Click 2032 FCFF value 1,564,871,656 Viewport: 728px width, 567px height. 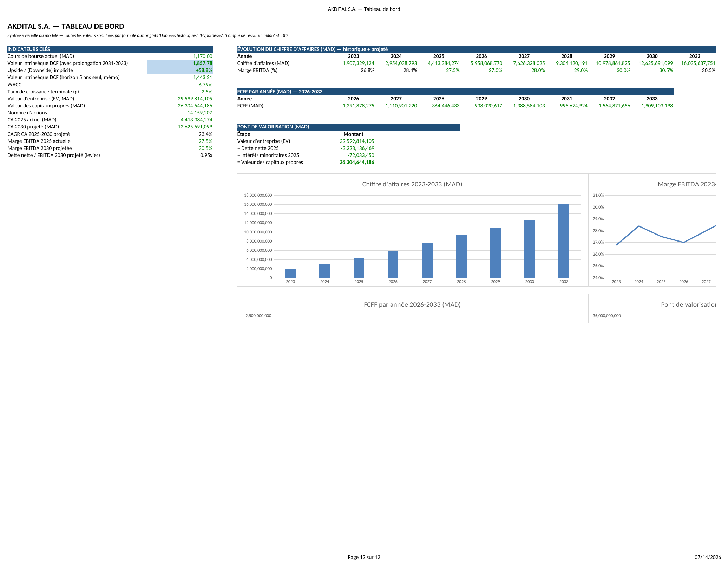click(614, 106)
